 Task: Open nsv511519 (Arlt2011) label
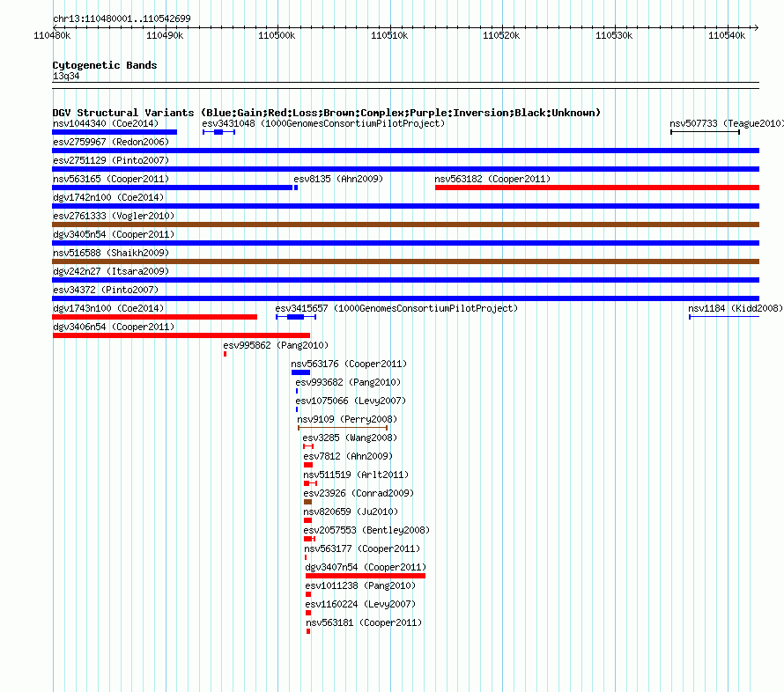356,475
